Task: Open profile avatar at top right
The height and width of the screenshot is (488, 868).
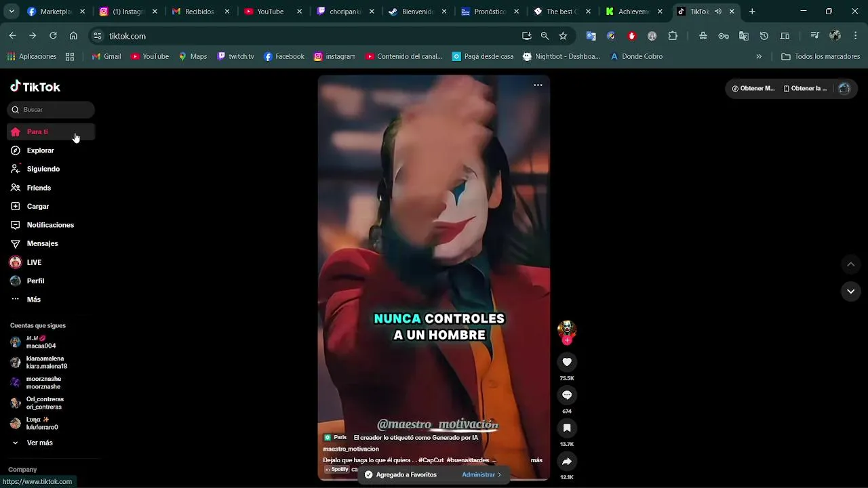Action: click(x=844, y=88)
